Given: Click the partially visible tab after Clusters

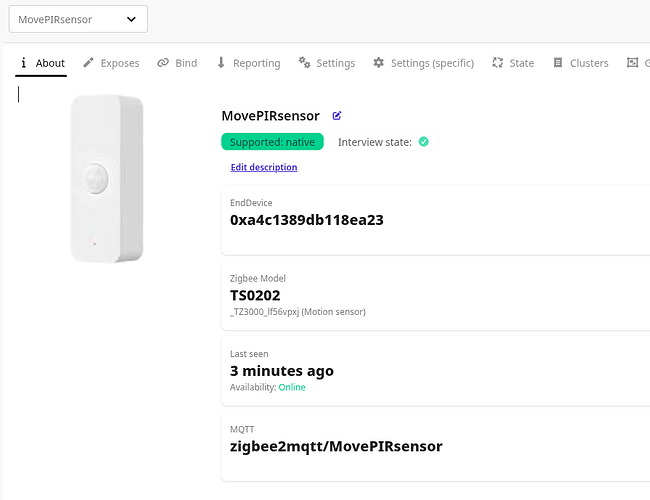Looking at the screenshot, I should 638,63.
